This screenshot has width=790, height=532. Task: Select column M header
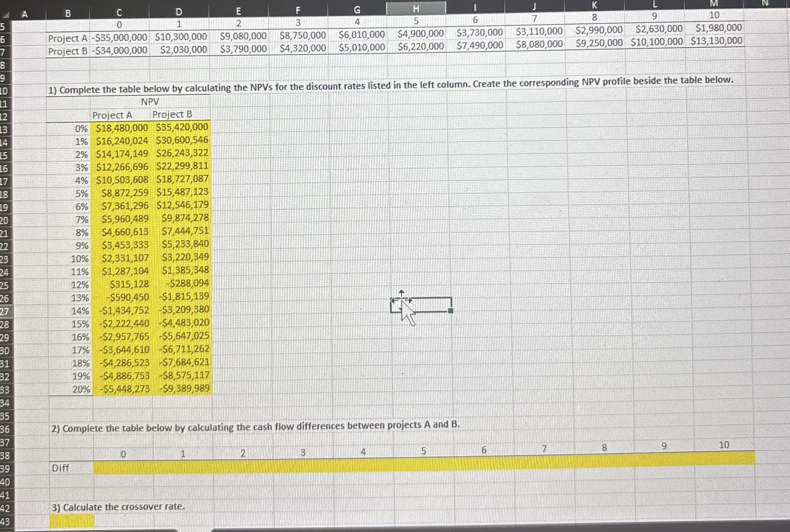coord(714,4)
